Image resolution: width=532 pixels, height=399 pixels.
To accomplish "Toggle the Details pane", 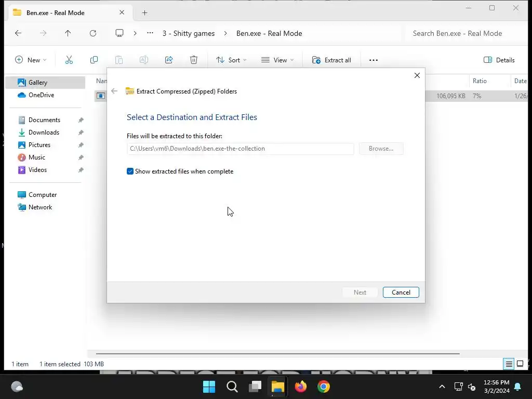I will point(499,60).
